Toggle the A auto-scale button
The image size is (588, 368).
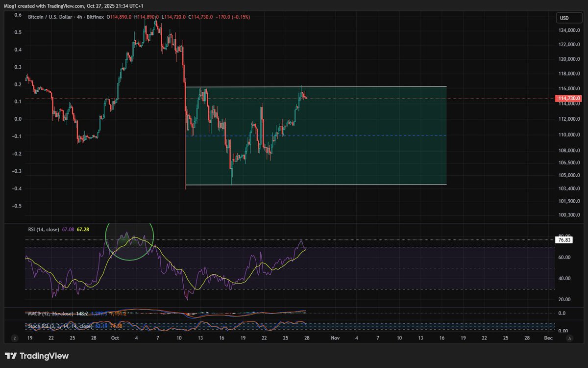(x=569, y=338)
